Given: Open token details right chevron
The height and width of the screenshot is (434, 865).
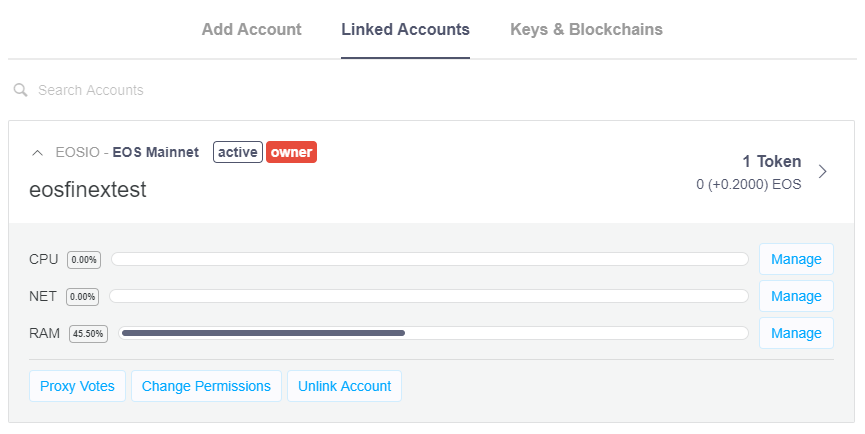Looking at the screenshot, I should [x=823, y=172].
